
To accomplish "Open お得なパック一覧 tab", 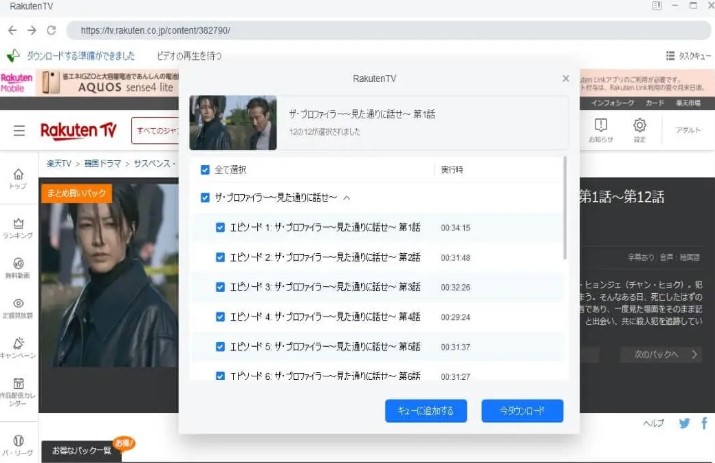I will coord(82,451).
